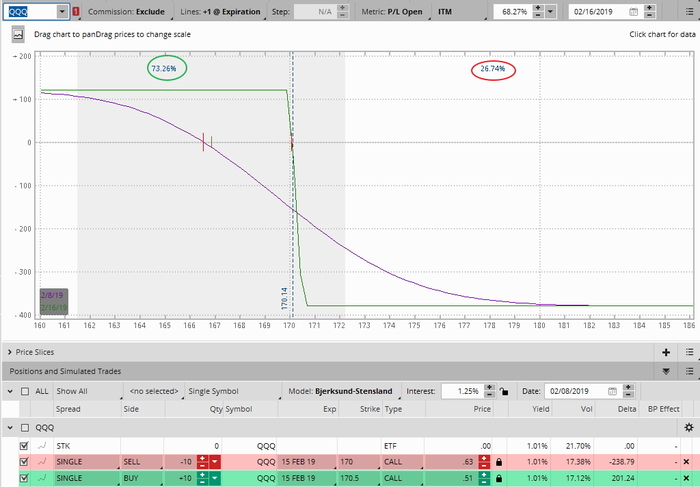Advance the 02/08/2019 date with plus stepper
Image resolution: width=700 pixels, height=487 pixels.
coord(629,387)
